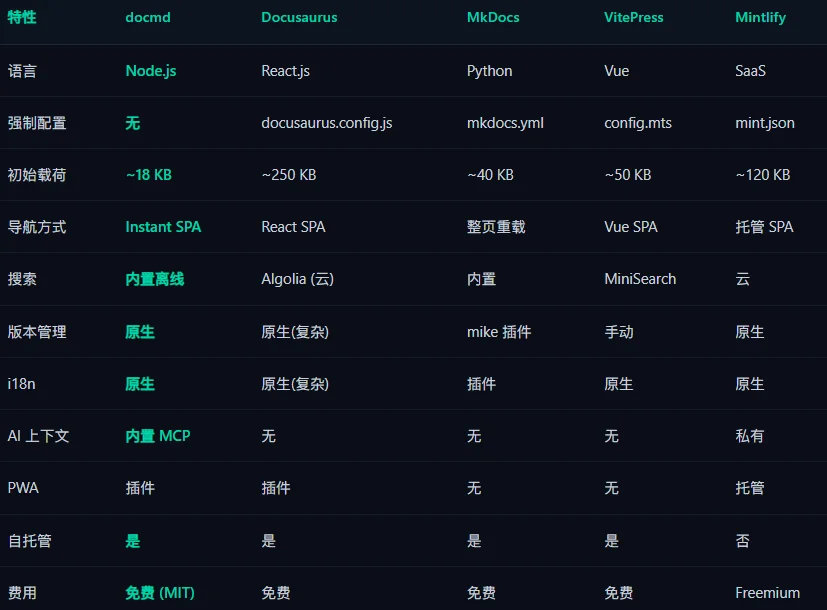Image resolution: width=827 pixels, height=610 pixels.
Task: Select the ~120 KB value
Action: pos(763,175)
